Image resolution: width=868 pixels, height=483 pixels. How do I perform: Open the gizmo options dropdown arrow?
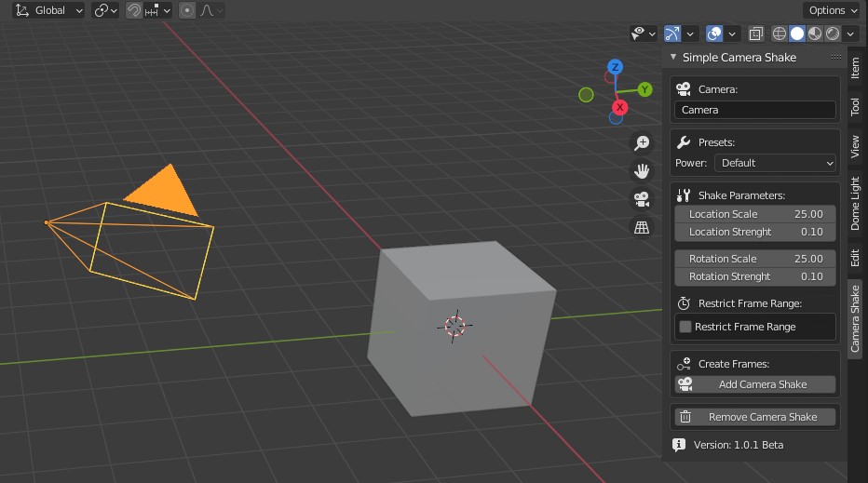click(690, 34)
